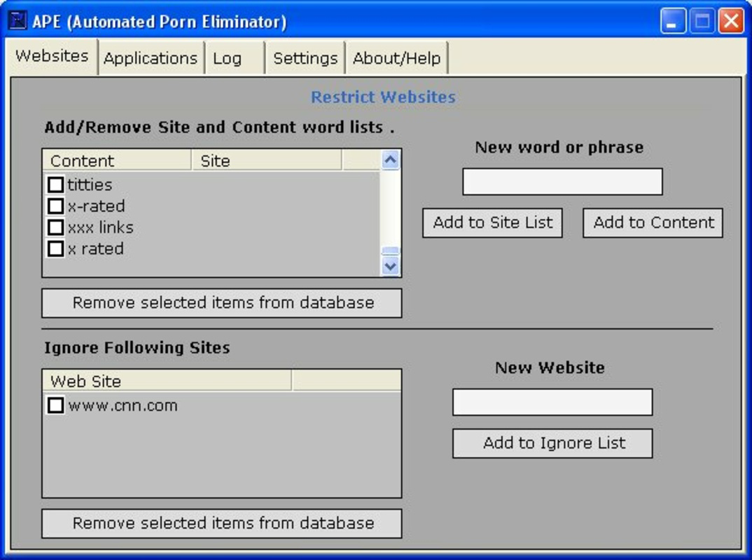Image resolution: width=752 pixels, height=560 pixels.
Task: Select the 'xxx links' checkbox
Action: pyautogui.click(x=55, y=227)
